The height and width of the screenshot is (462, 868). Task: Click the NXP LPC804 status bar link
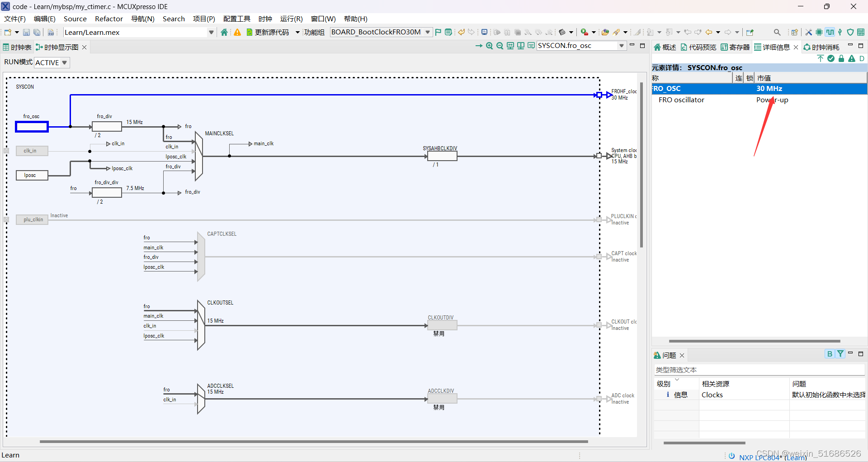click(773, 457)
